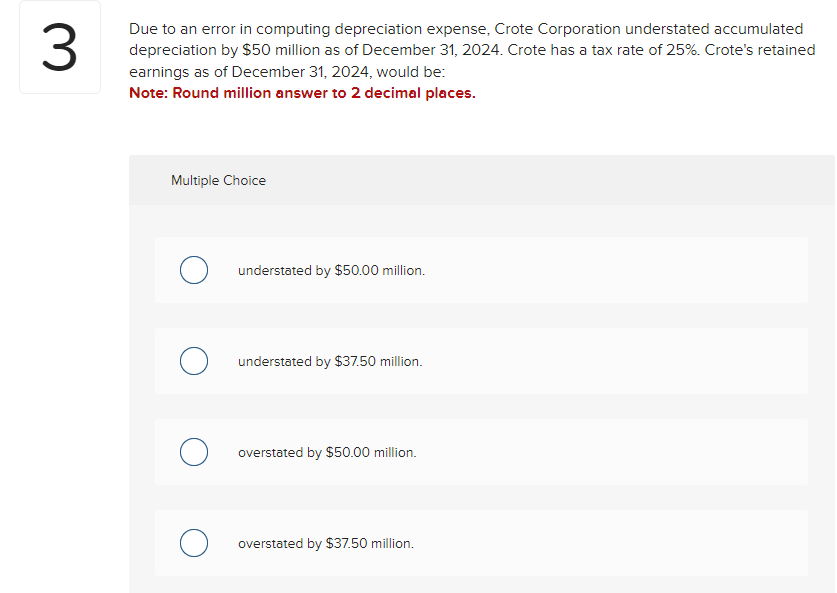Image resolution: width=837 pixels, height=593 pixels.
Task: Click the answer text "overstated by $50.00 million"
Action: (327, 452)
